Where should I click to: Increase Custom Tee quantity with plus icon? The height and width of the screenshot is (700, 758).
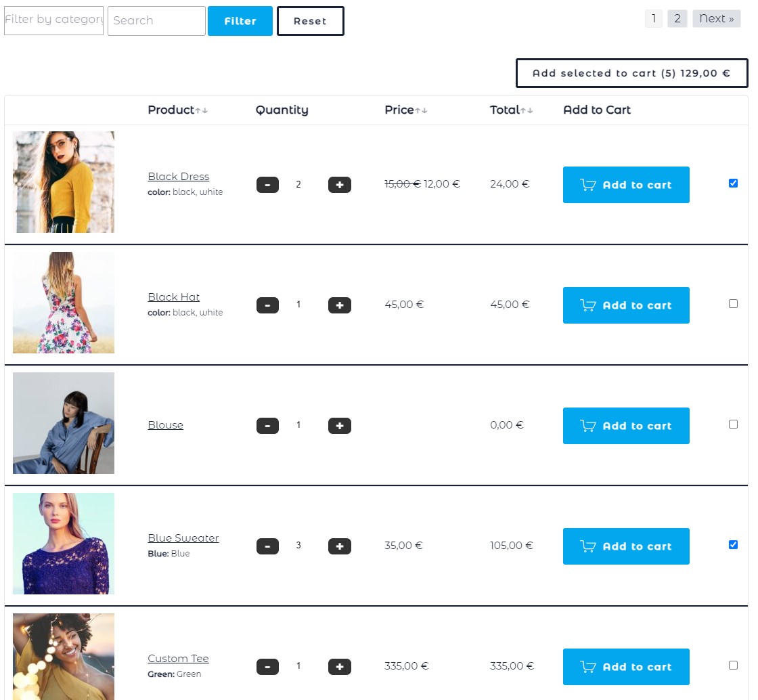(x=339, y=666)
